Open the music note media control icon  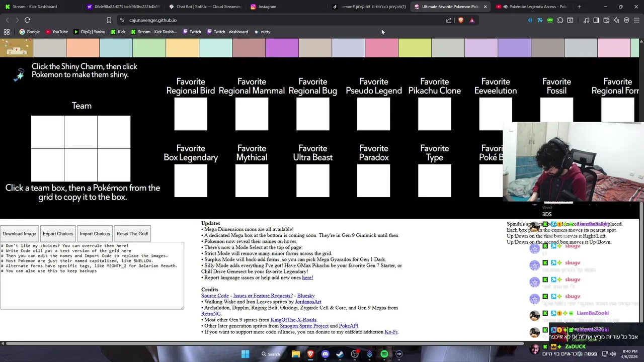586,20
